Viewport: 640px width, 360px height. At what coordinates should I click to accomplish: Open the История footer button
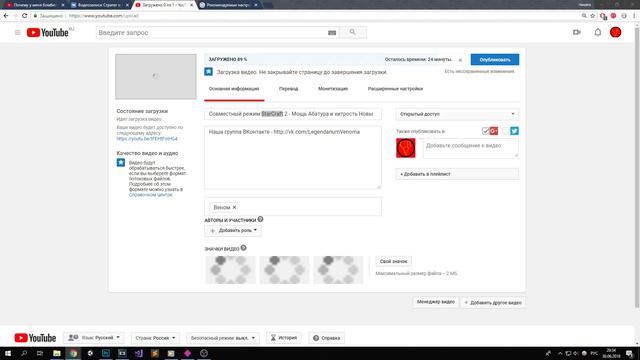pos(284,338)
